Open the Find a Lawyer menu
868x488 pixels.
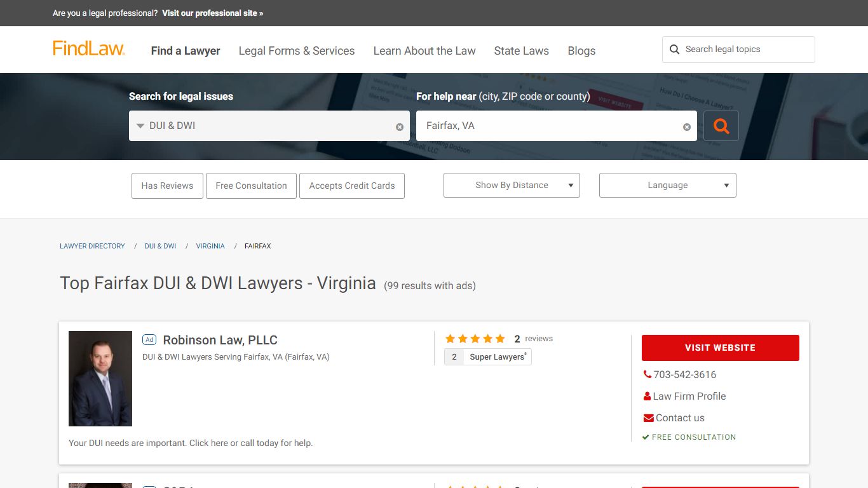[x=186, y=51]
